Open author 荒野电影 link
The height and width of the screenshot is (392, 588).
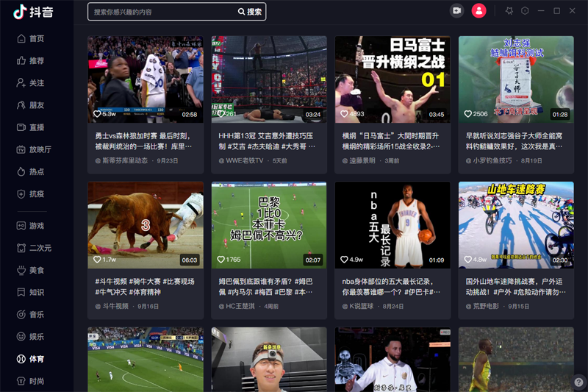point(482,306)
